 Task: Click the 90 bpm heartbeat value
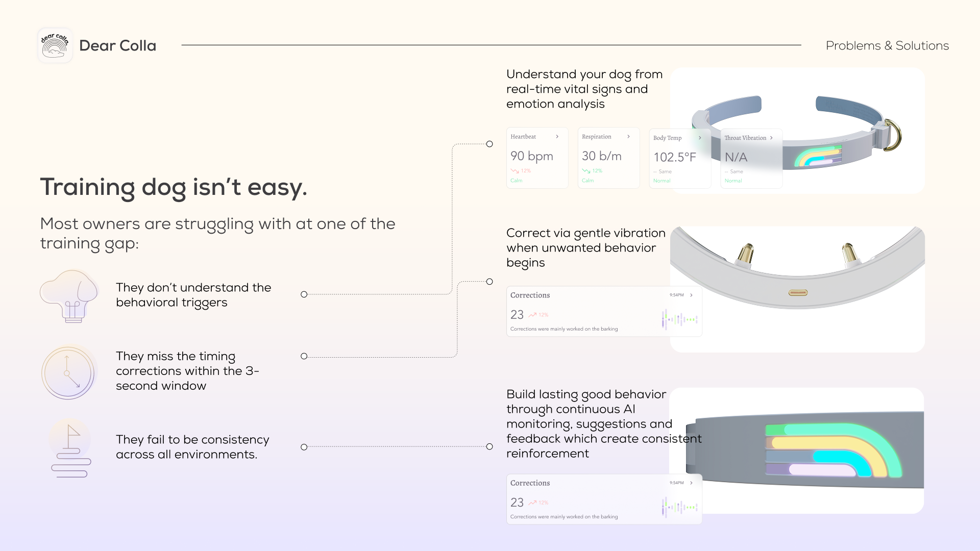(x=531, y=156)
